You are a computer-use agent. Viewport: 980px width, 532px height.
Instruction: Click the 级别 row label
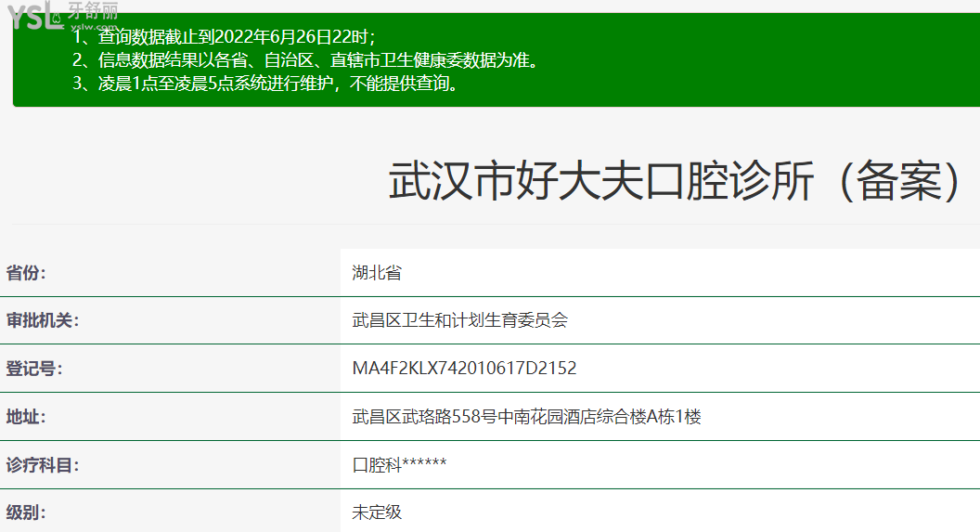pyautogui.click(x=26, y=513)
